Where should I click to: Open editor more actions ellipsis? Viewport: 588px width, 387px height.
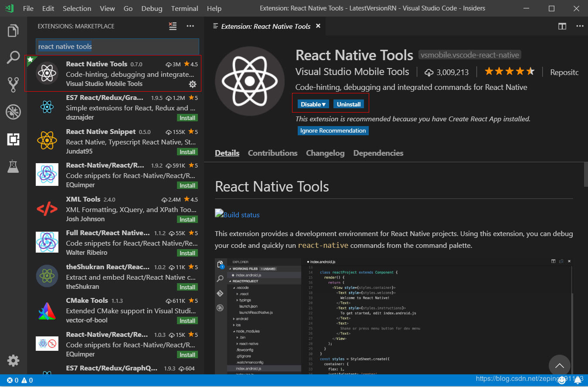(x=580, y=26)
